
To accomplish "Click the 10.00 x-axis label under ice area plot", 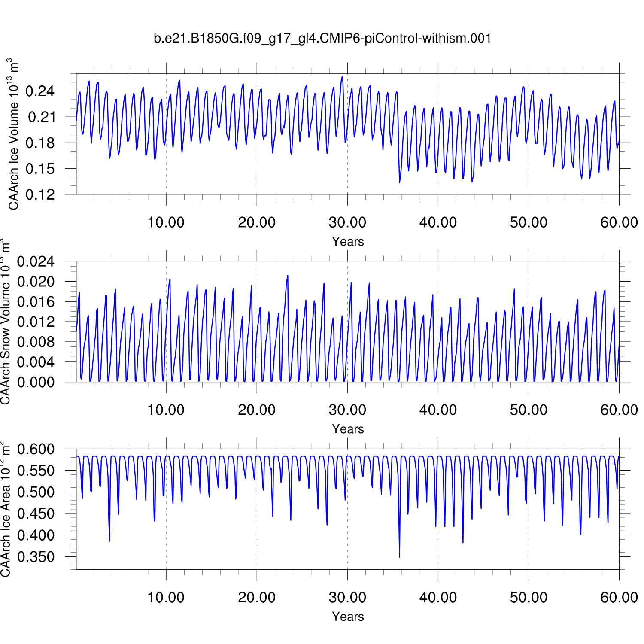I will tap(166, 598).
